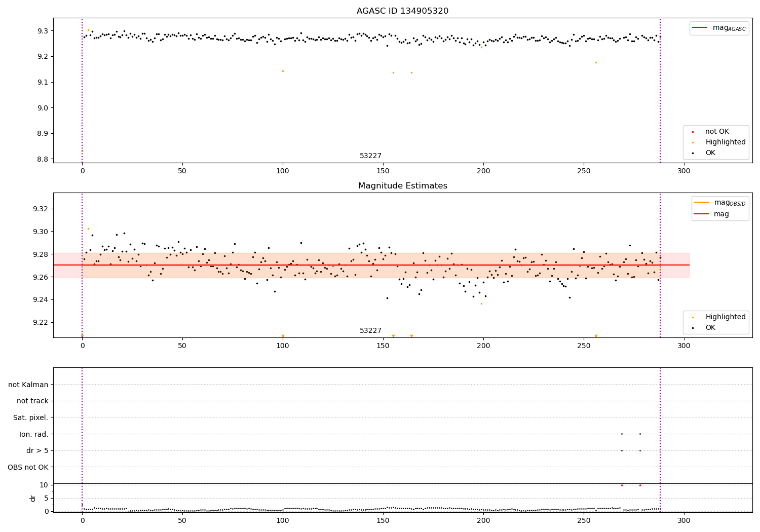The width and height of the screenshot is (760, 532).
Task: Click the highlighted orange point near x=256 in top plot
Action: tap(596, 62)
